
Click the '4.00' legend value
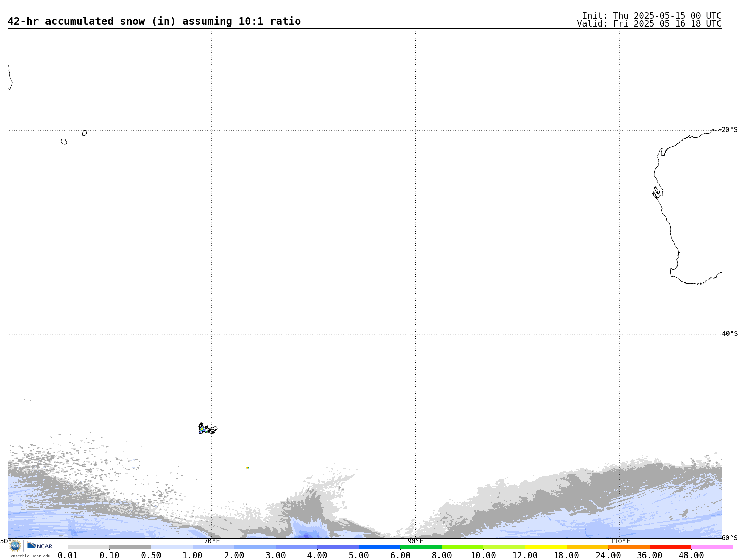click(317, 556)
